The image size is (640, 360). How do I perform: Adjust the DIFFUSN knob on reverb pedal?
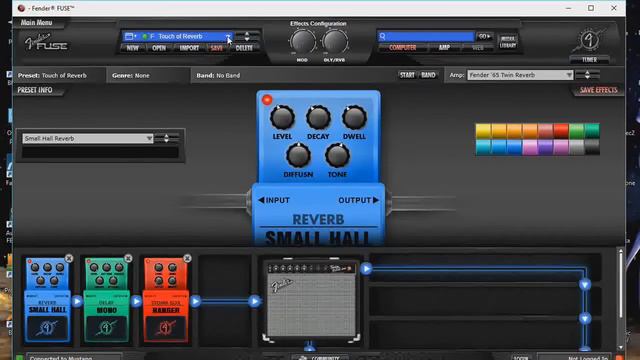(298, 156)
